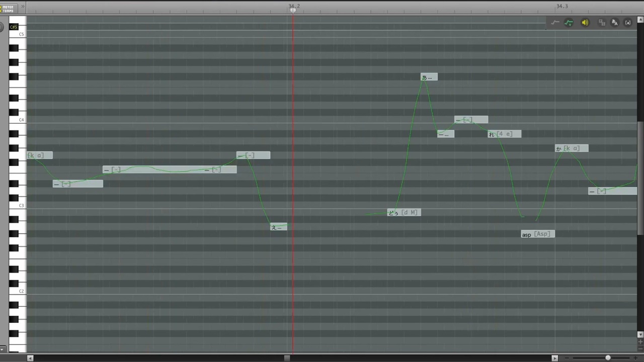
Task: Click the scroll left arrow at bottom
Action: pos(30,358)
